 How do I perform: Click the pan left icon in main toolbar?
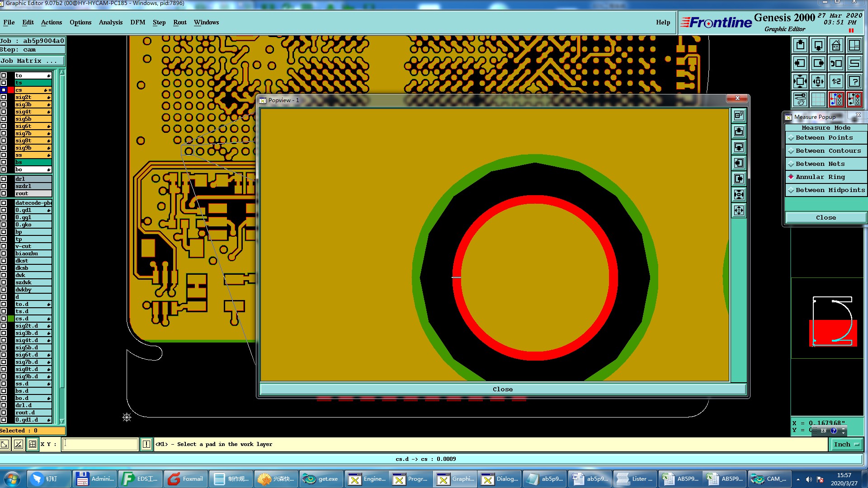point(800,63)
